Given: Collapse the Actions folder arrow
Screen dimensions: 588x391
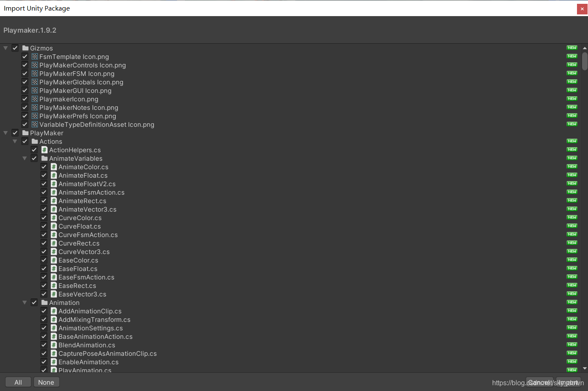Looking at the screenshot, I should pyautogui.click(x=15, y=141).
